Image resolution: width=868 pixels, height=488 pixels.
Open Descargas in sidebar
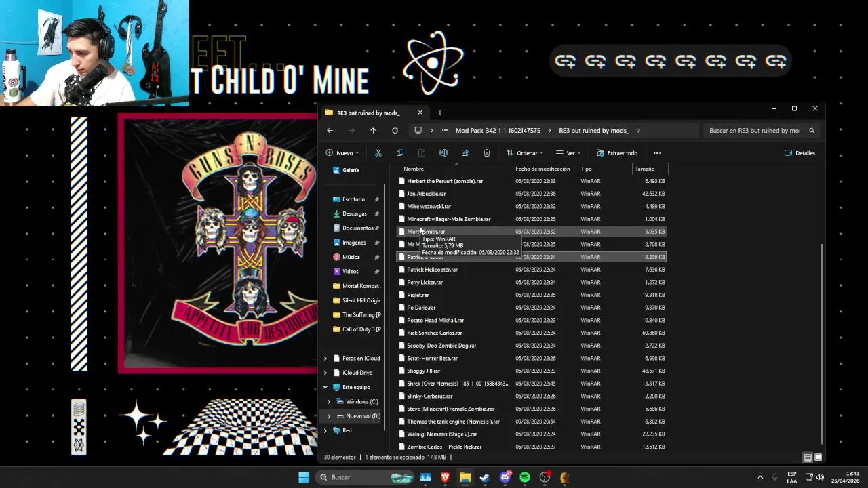tap(354, 213)
